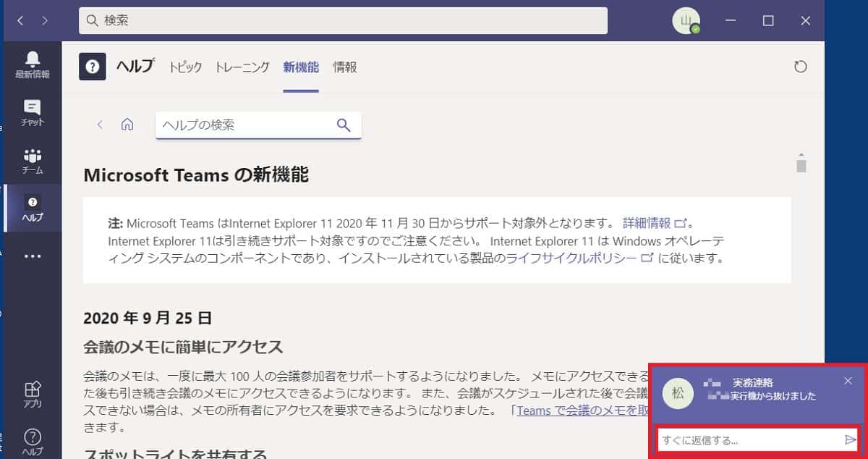868x459 pixels.
Task: Open the 最新情報 (Activity) sidebar icon
Action: click(32, 63)
